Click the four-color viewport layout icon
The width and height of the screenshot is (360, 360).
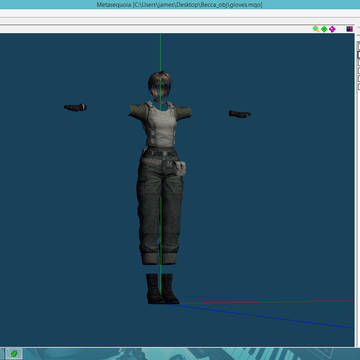coord(349,29)
